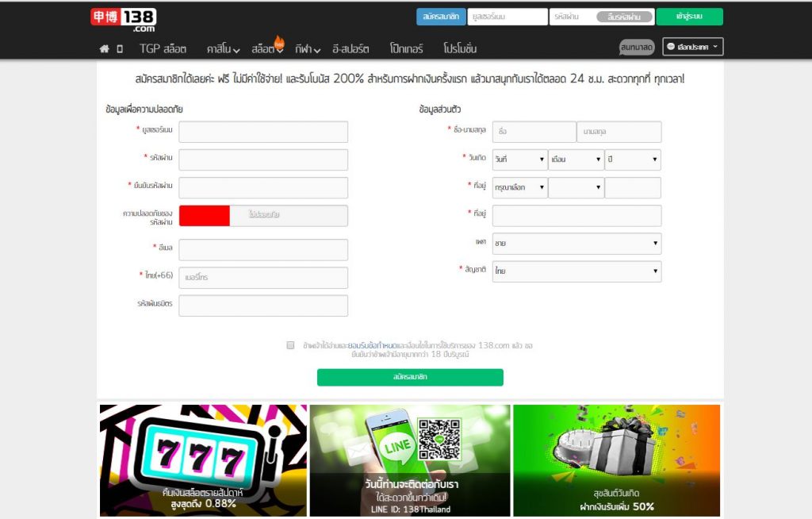Viewport: 812px width, 519px height.
Task: Open the โปรโมชั่น menu item
Action: coord(460,48)
